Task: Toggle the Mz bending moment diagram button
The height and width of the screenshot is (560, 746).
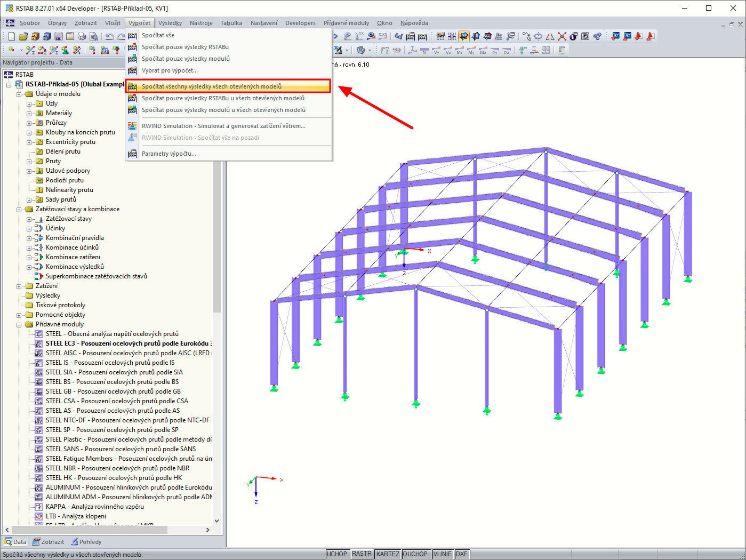Action: pos(483,50)
